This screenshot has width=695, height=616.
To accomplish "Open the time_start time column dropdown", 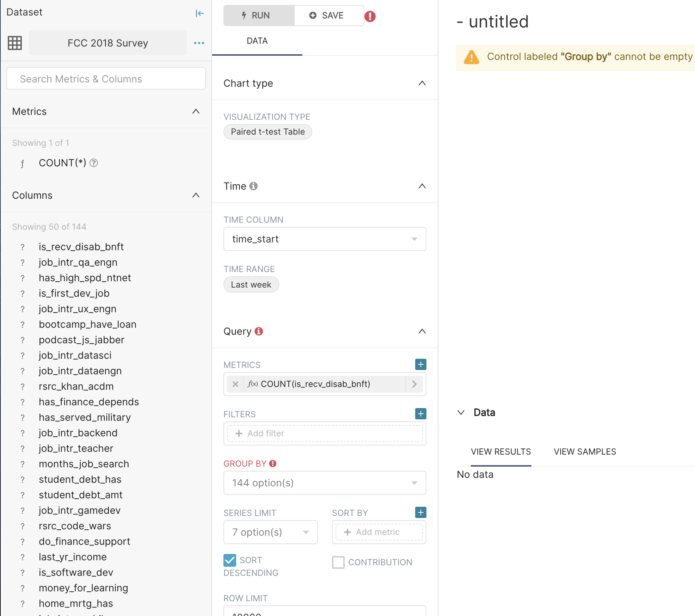I will pyautogui.click(x=324, y=239).
